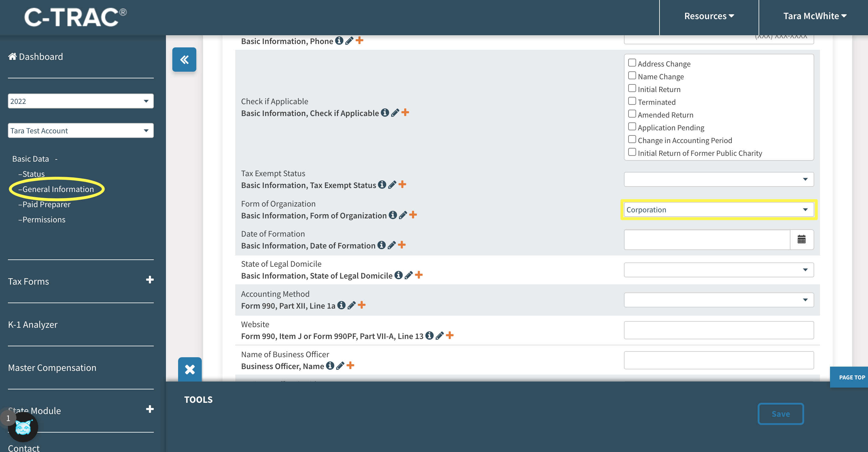Open the Tara McWhite user menu
Image resolution: width=868 pixels, height=452 pixels.
click(x=814, y=16)
